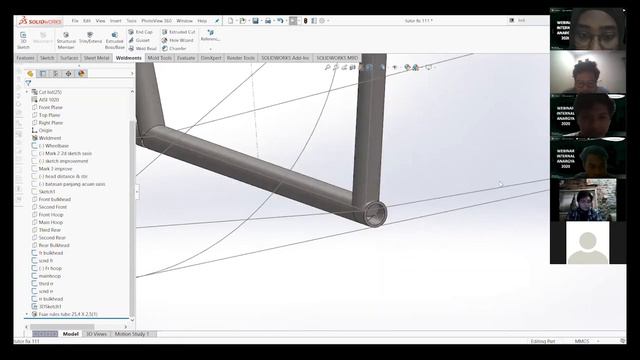This screenshot has width=640, height=360.
Task: Open dropdown below Reference Geometry
Action: coord(210,49)
